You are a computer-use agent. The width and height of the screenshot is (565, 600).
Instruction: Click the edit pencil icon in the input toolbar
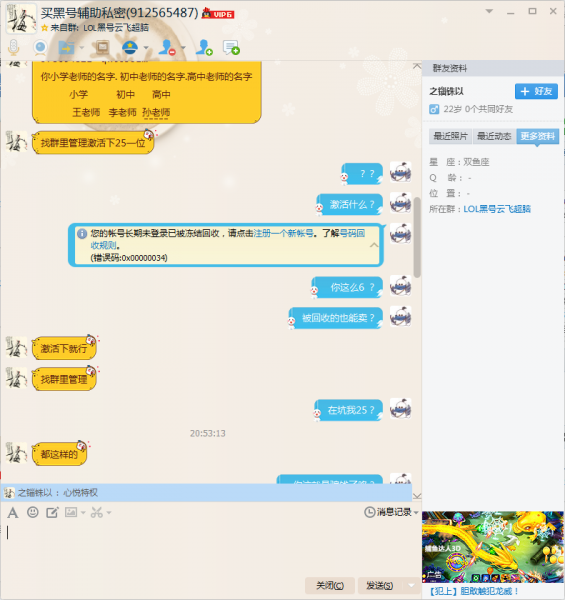(52, 512)
